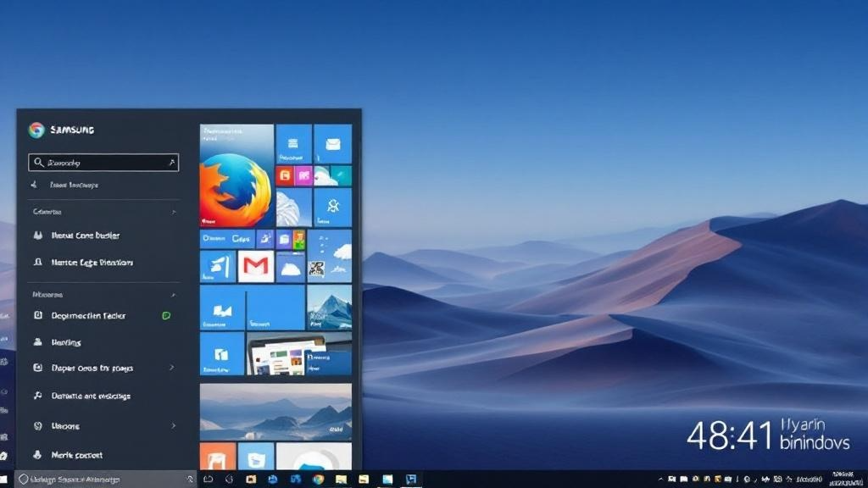
Task: Toggle the green status badge beside Documentation Finder
Action: pos(166,315)
